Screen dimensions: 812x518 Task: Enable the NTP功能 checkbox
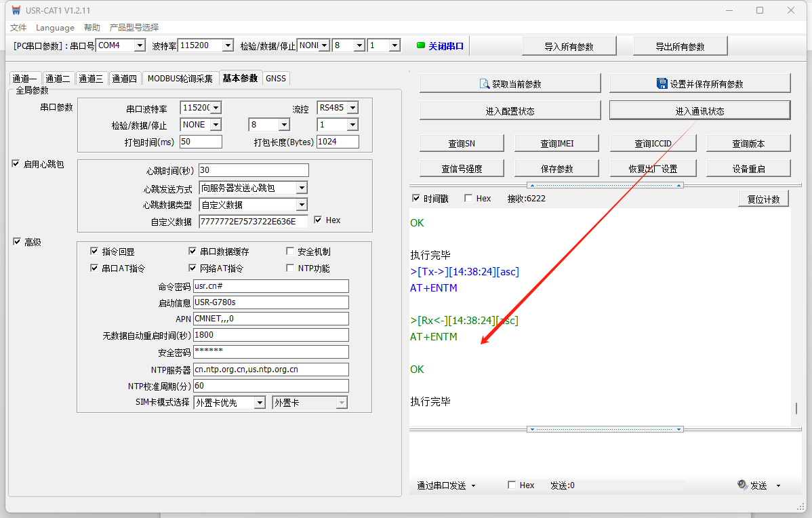(291, 268)
